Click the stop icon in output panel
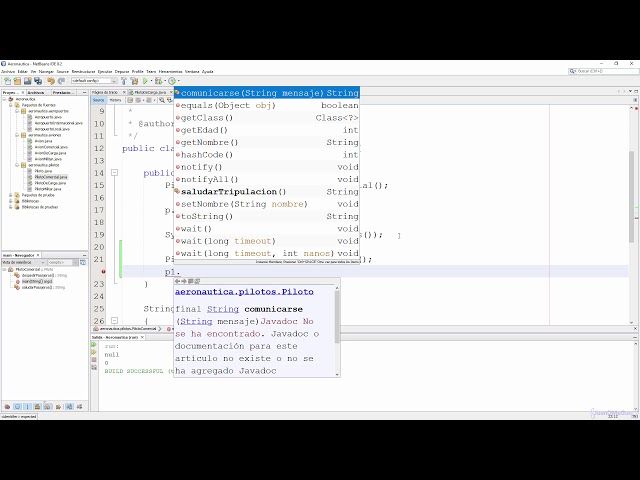 (94, 360)
